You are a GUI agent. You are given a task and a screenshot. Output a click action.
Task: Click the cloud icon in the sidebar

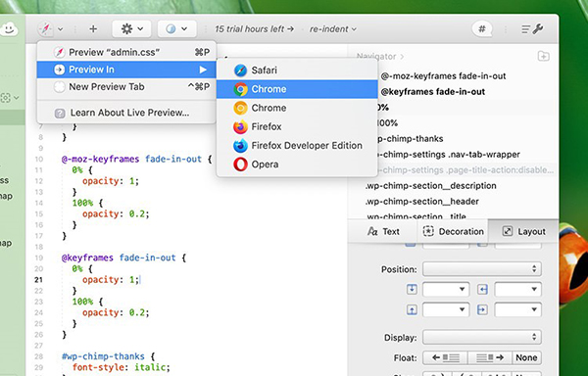point(9,28)
